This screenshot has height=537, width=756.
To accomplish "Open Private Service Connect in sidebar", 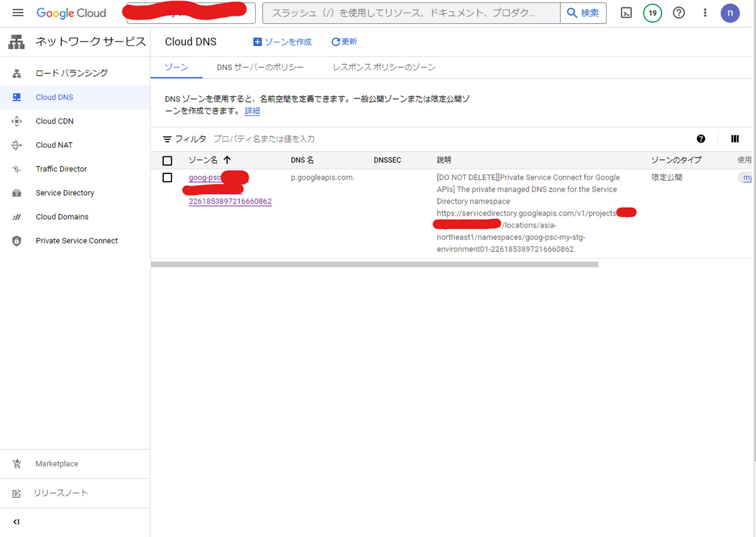I will pyautogui.click(x=77, y=241).
